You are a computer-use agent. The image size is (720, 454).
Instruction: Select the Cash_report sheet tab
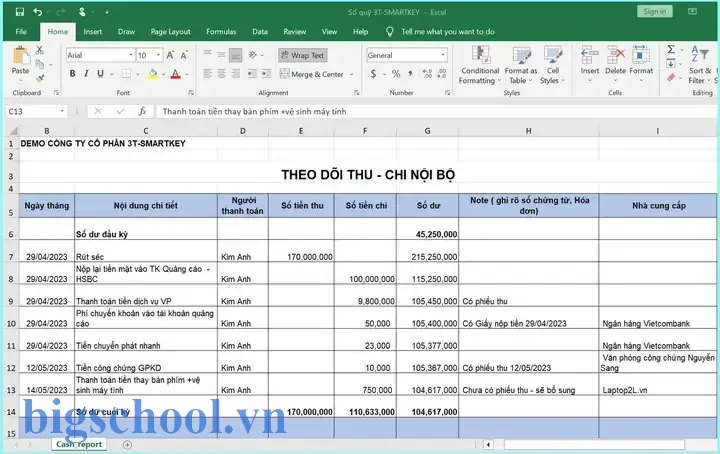[79, 444]
